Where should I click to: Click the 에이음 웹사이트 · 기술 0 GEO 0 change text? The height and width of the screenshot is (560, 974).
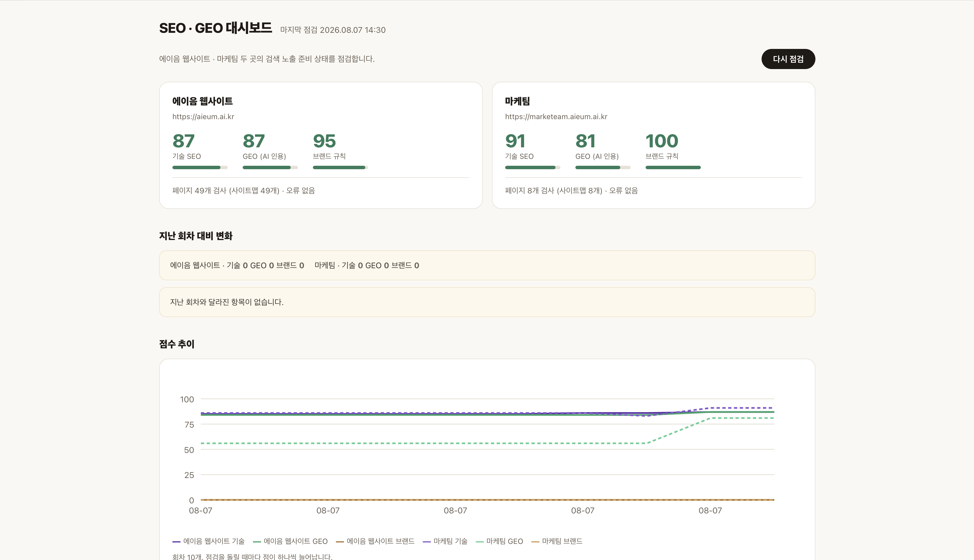pos(237,265)
